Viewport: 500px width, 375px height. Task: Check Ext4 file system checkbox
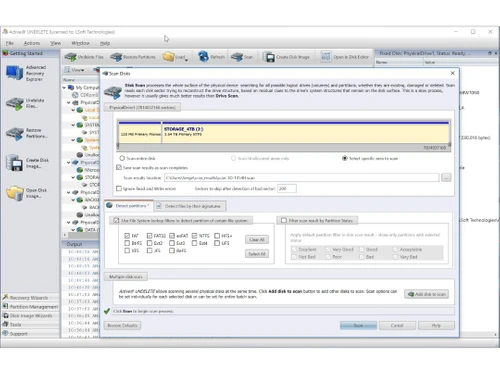[x=194, y=243]
